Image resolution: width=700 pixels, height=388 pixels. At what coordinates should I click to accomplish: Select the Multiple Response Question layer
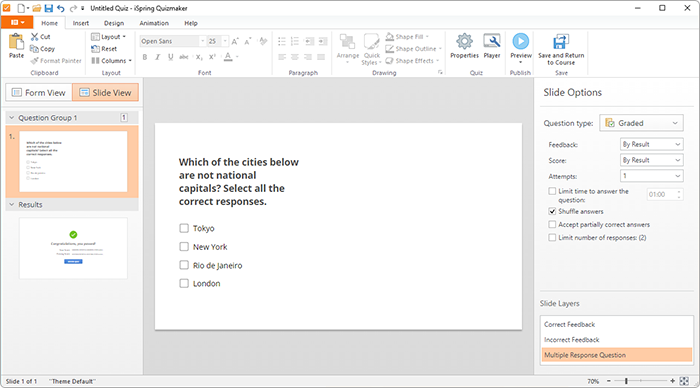click(616, 355)
